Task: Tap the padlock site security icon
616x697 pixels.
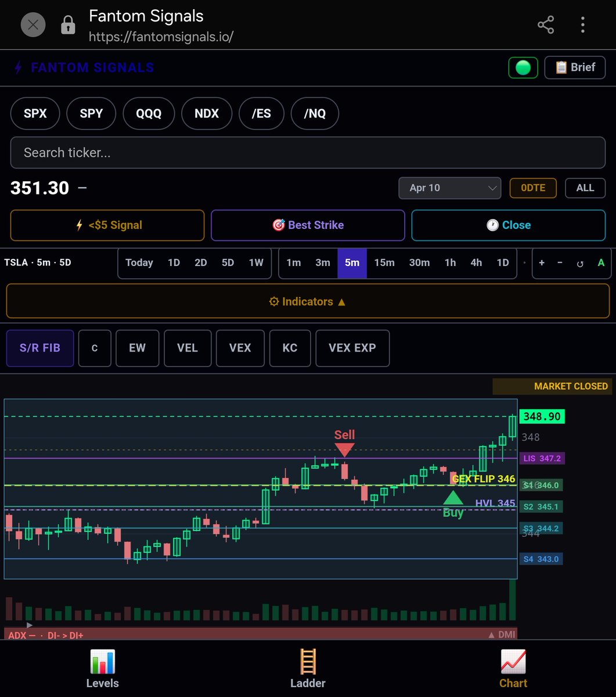Action: point(69,25)
